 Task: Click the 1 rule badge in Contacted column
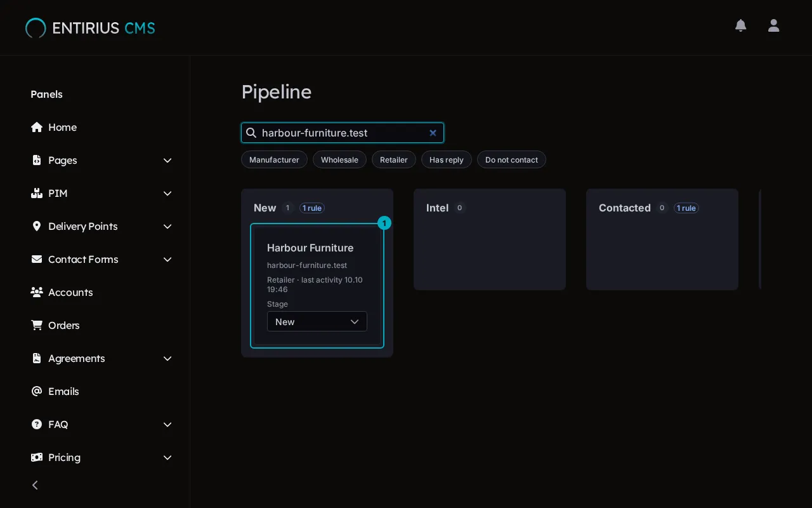686,208
